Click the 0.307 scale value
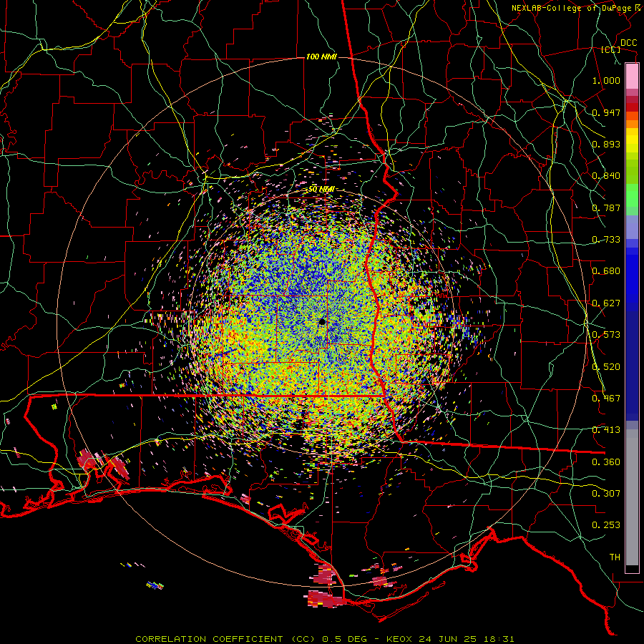Image resolution: width=644 pixels, height=644 pixels. pos(606,494)
